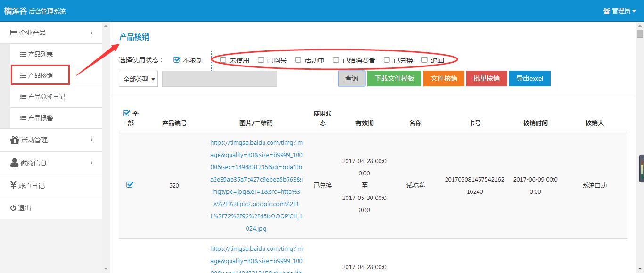This screenshot has width=644, height=273.
Task: Click the 已兑换 status cell
Action: coord(323,185)
